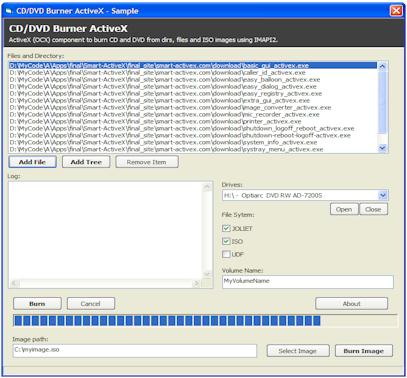Close the drive tray with Close button
407x378 pixels.
(373, 209)
